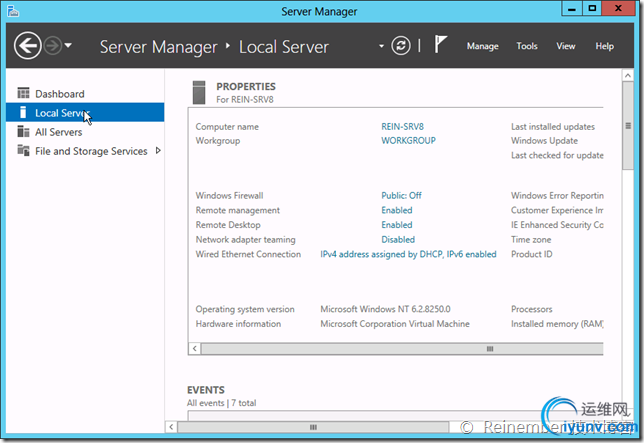Viewport: 644px width, 443px height.
Task: Click the bottom horizontal scrollbar thumb
Action: coord(313,427)
